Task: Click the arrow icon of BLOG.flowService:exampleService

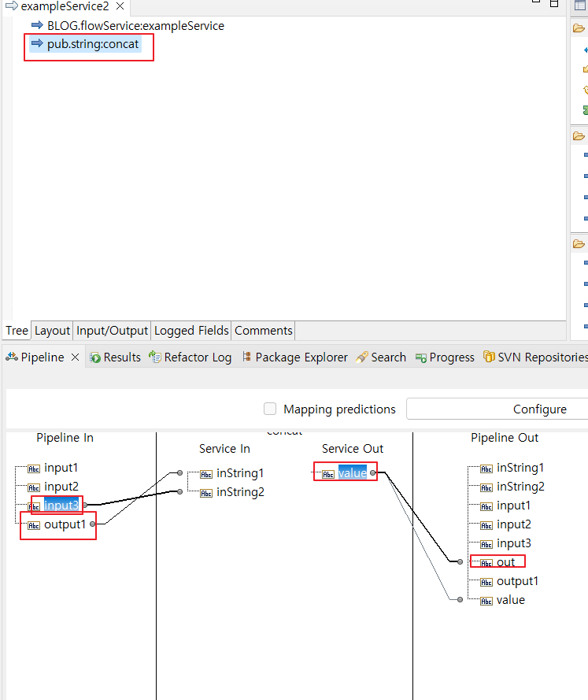Action: point(37,25)
